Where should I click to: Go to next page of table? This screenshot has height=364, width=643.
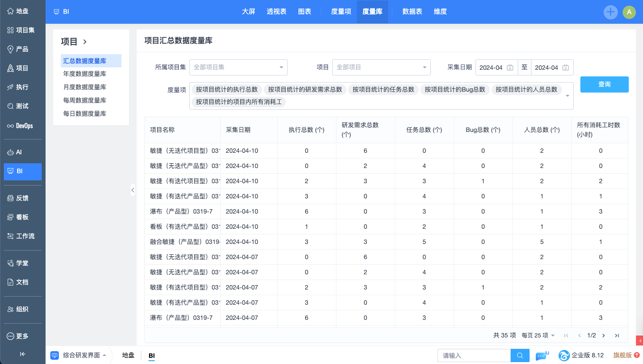(x=604, y=336)
